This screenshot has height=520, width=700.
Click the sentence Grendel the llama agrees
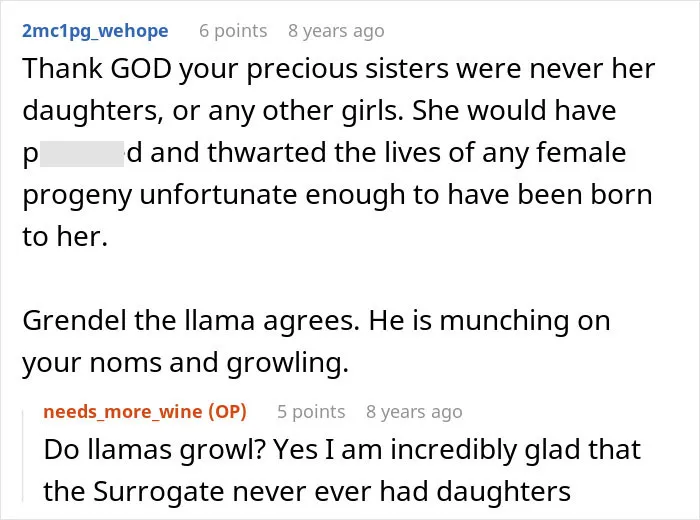click(x=191, y=322)
